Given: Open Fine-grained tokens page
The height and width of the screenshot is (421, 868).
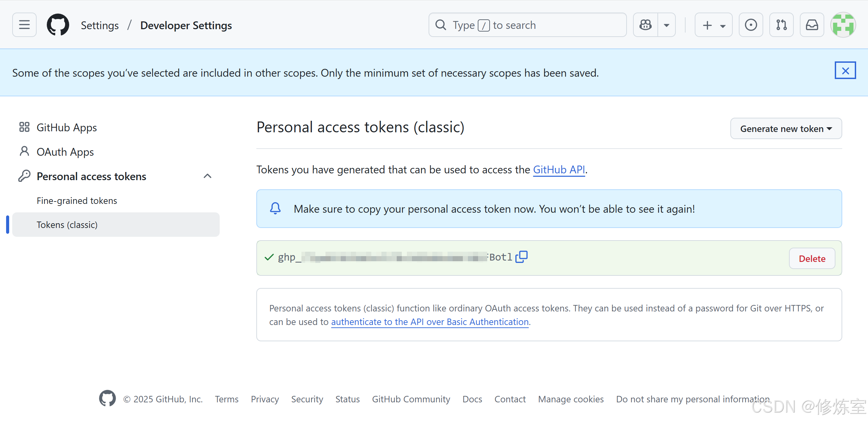Looking at the screenshot, I should pyautogui.click(x=116, y=200).
